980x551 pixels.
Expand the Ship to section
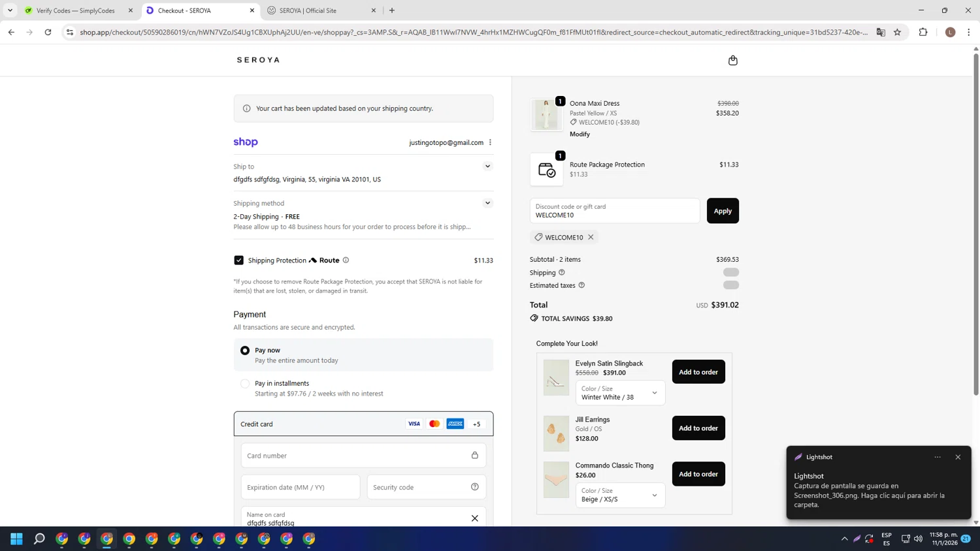click(487, 166)
